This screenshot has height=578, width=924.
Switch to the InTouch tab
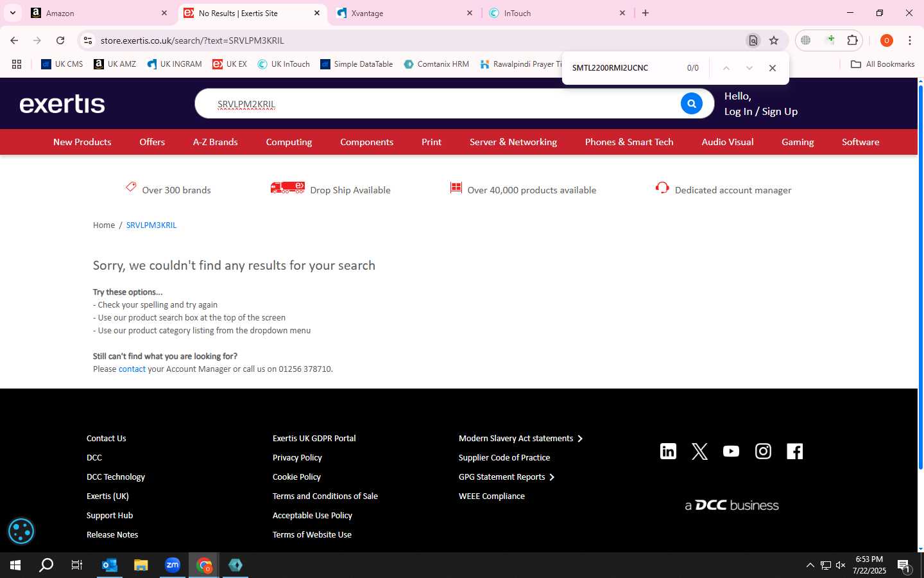click(557, 13)
